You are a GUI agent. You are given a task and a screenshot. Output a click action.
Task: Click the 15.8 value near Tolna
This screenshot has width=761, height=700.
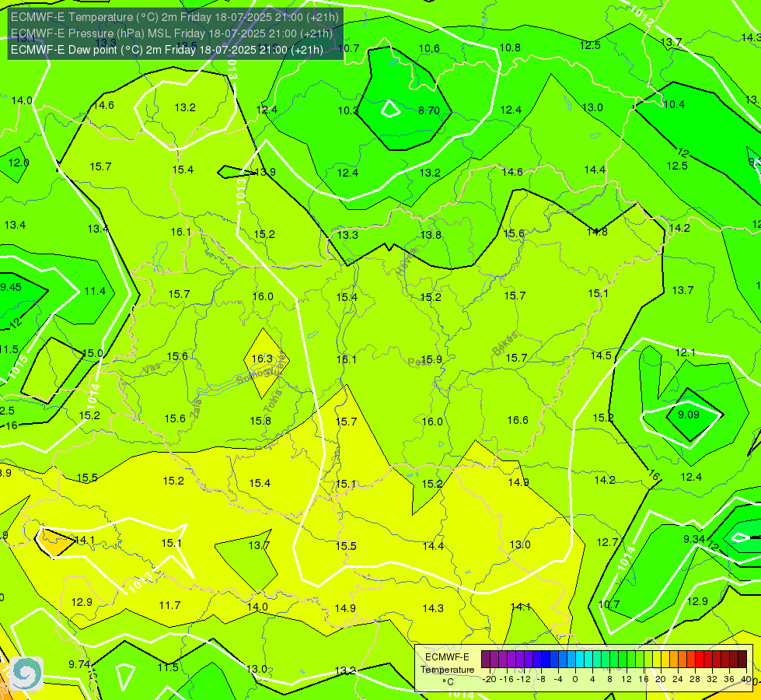[x=260, y=421]
